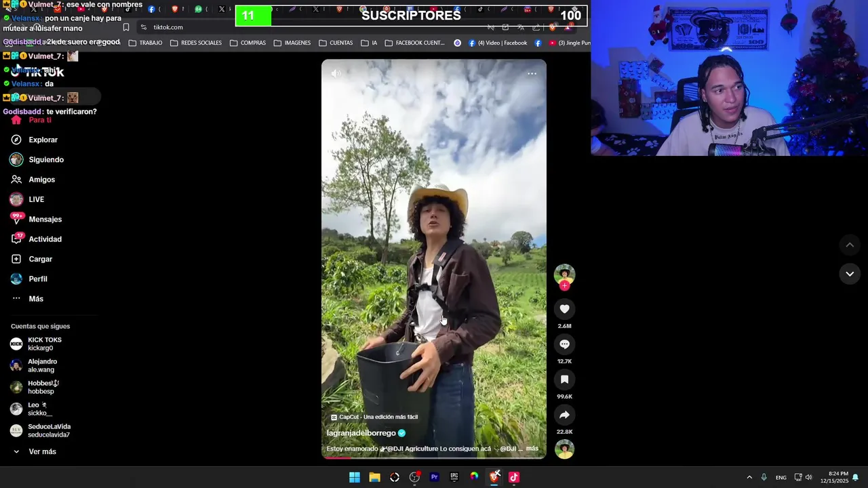
Task: Click the Mensajes icon with 99+ badge
Action: pos(16,219)
